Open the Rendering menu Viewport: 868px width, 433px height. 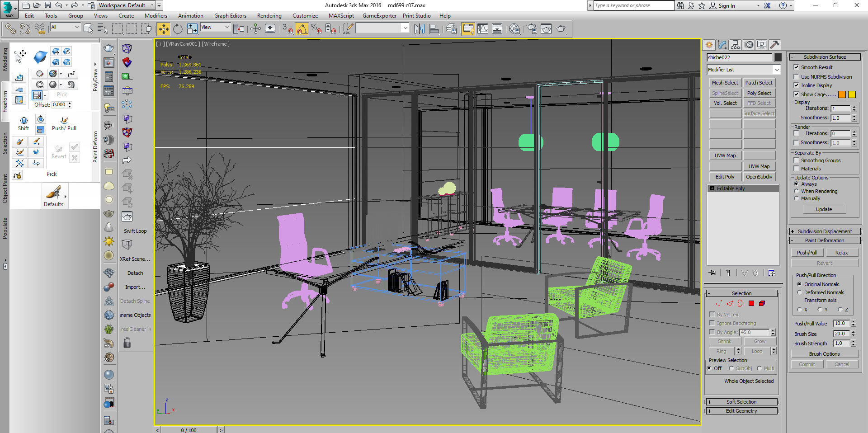click(x=269, y=16)
